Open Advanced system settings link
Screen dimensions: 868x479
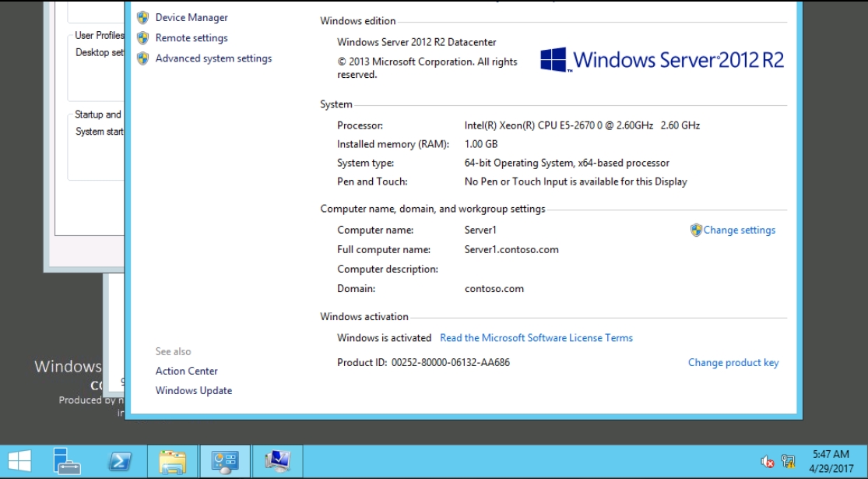tap(213, 58)
